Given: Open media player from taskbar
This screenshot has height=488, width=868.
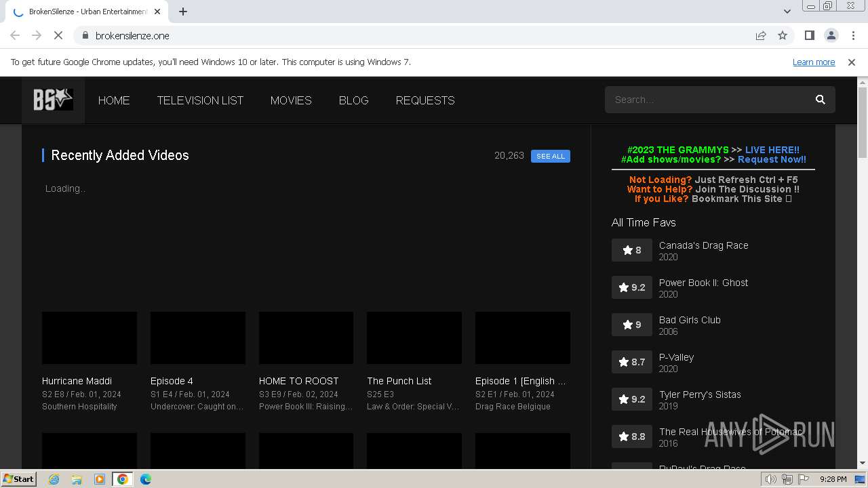Looking at the screenshot, I should 100,479.
